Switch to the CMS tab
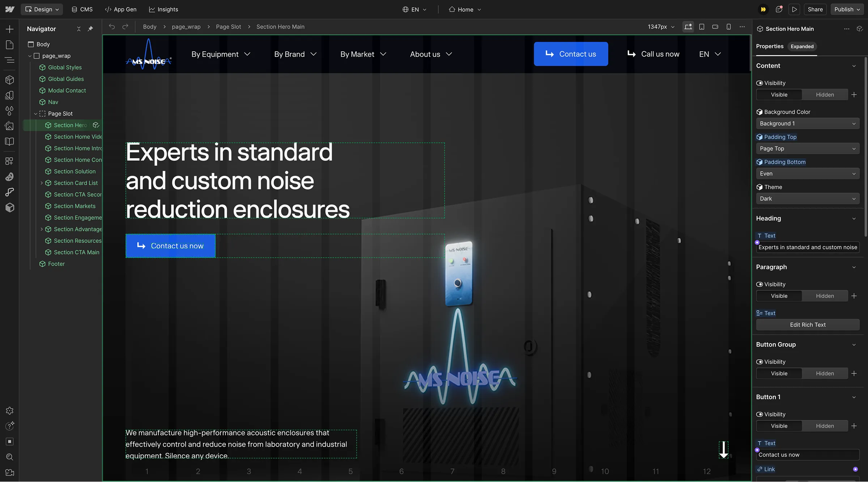The width and height of the screenshot is (868, 482). tap(82, 9)
